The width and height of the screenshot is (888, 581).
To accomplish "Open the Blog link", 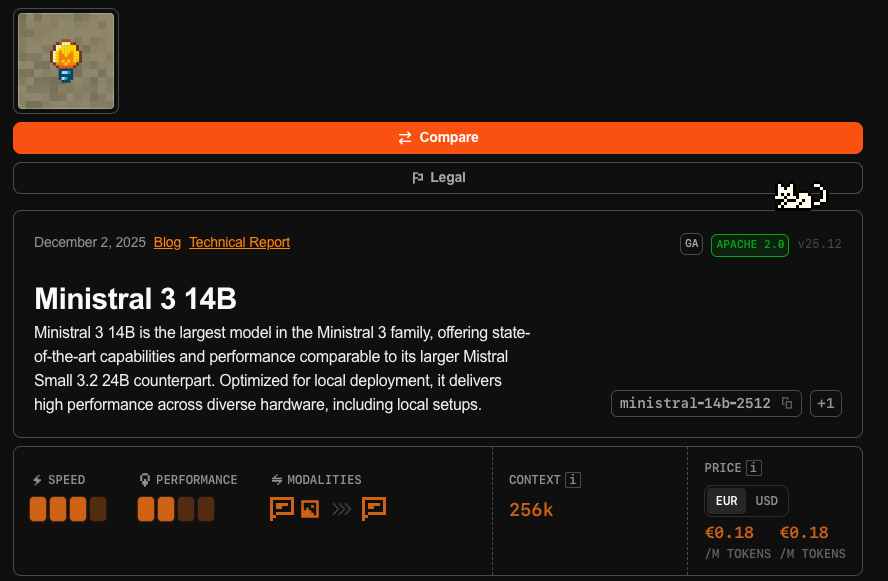I will [167, 242].
